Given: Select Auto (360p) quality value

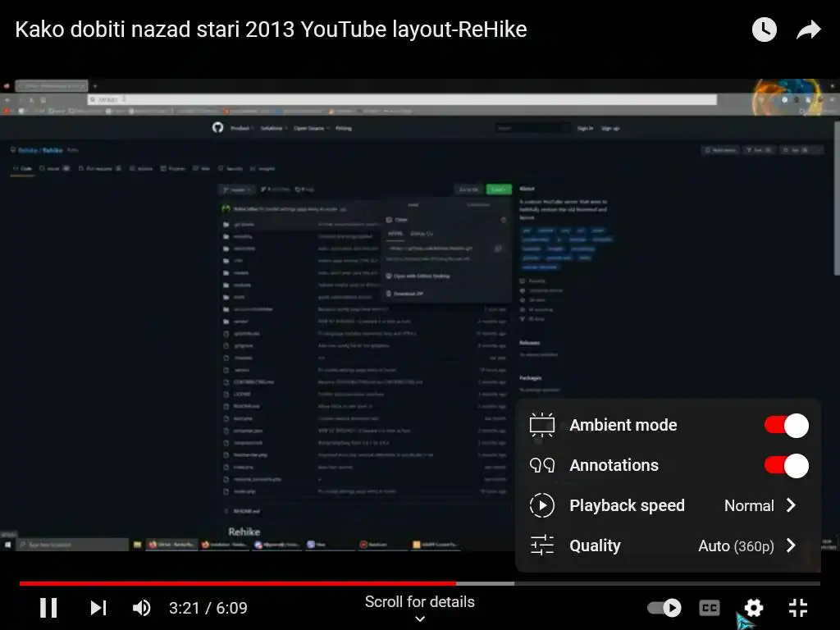Looking at the screenshot, I should click(736, 546).
